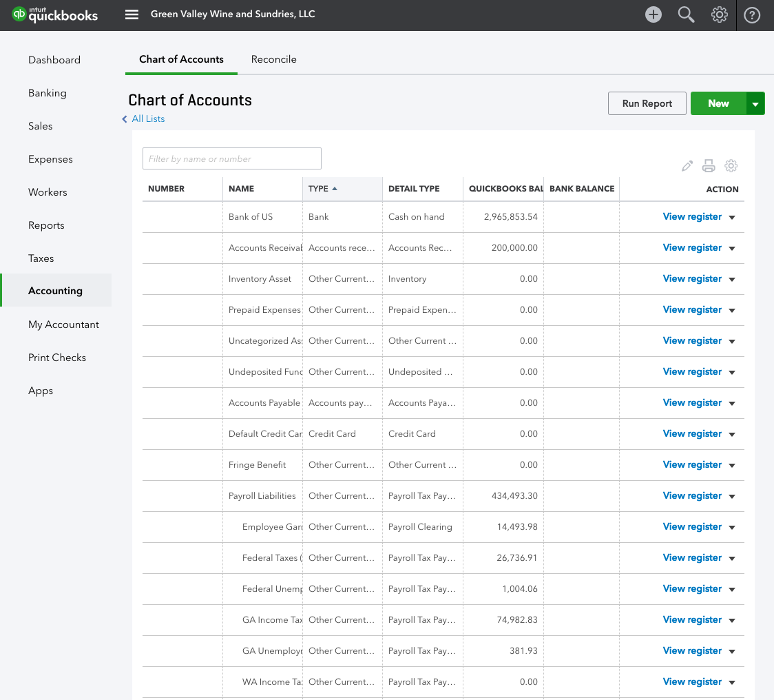
Task: Open Banking in the left sidebar
Action: 48,93
